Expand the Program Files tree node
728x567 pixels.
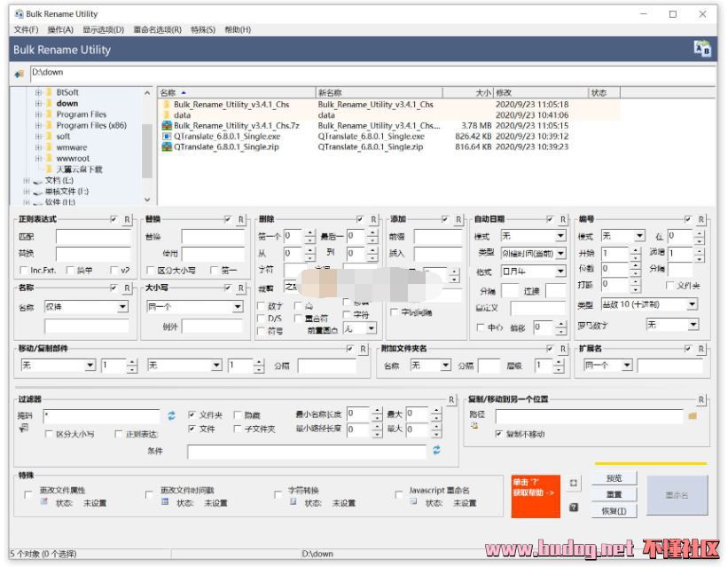[x=38, y=114]
